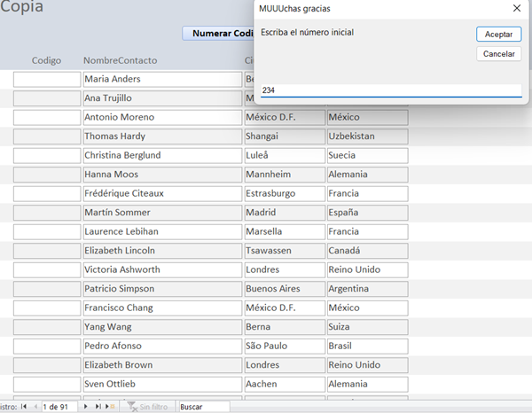Click the current record number box
Image resolution: width=532 pixels, height=413 pixels.
coord(59,407)
